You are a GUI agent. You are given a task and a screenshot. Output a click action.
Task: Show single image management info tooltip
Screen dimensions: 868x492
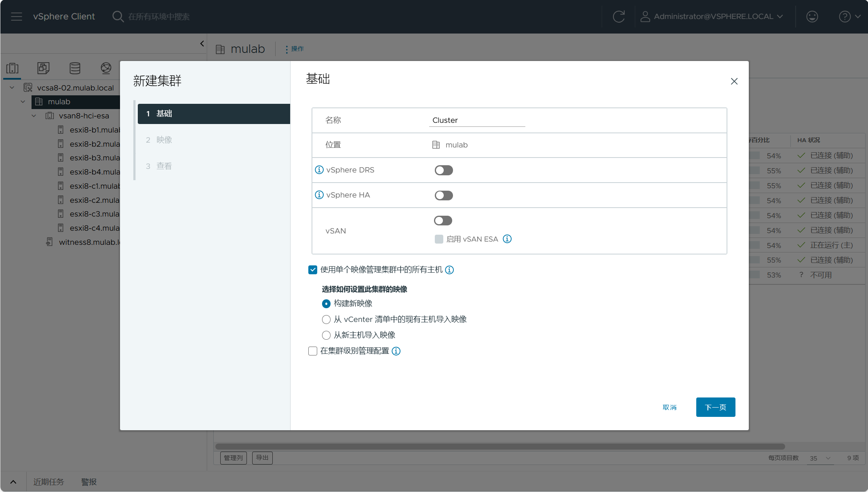click(x=449, y=270)
